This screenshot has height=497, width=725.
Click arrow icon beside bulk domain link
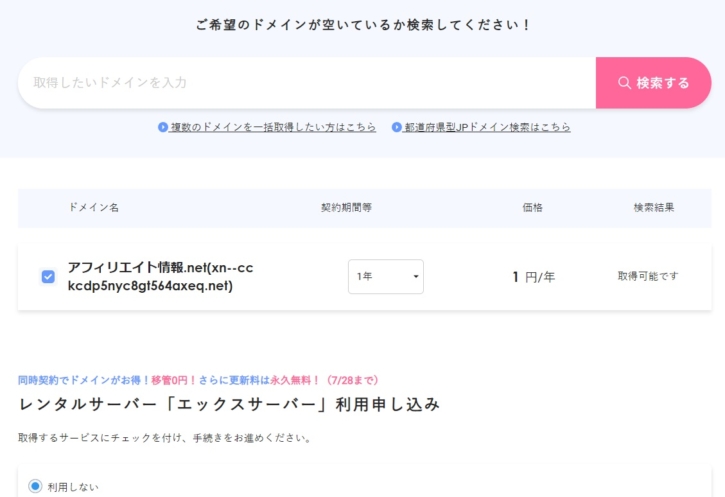tap(163, 127)
